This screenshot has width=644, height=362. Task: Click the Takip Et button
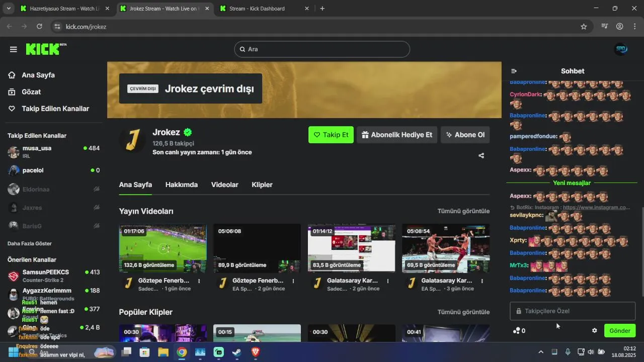point(331,135)
